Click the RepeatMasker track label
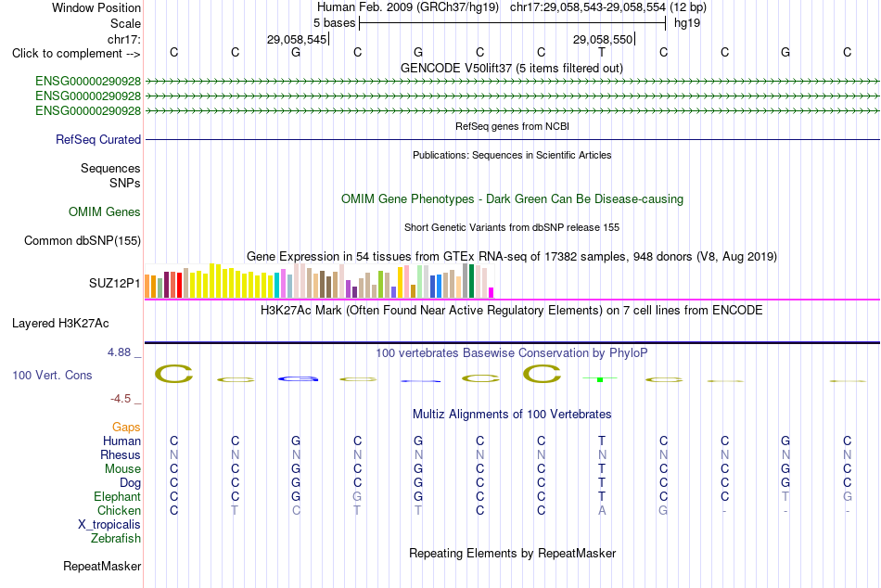The width and height of the screenshot is (881, 588). point(102,566)
